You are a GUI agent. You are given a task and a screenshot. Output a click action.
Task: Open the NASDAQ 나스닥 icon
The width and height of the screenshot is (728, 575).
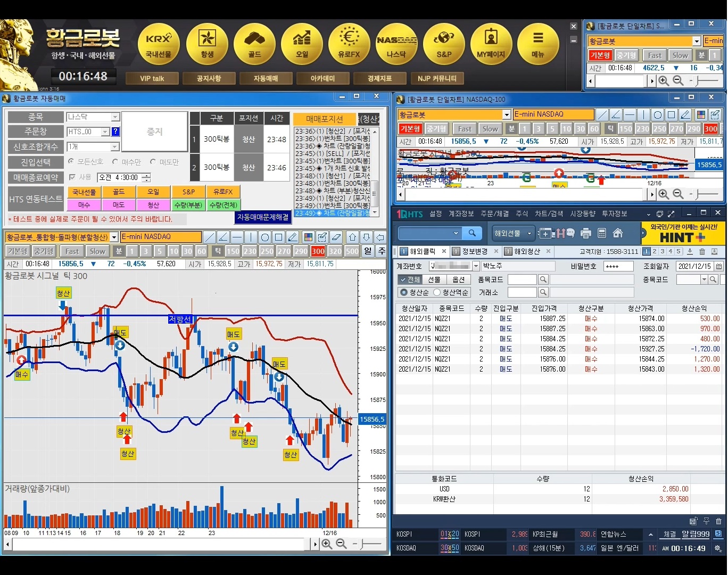(x=396, y=44)
